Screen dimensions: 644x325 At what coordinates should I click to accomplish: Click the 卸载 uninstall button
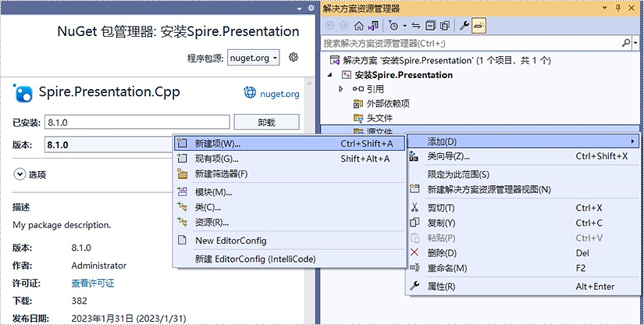pos(266,123)
